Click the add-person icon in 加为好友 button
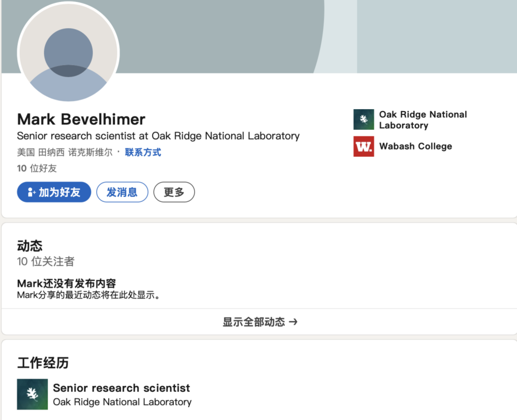The width and height of the screenshot is (517, 420). (32, 192)
